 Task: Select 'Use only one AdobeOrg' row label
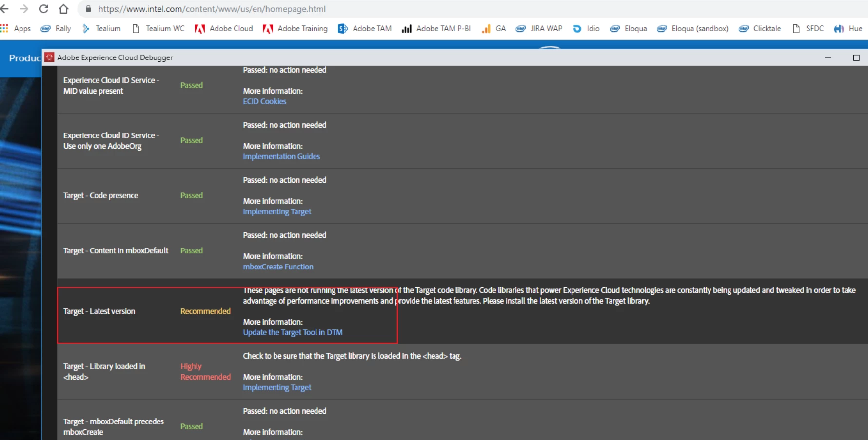[111, 141]
